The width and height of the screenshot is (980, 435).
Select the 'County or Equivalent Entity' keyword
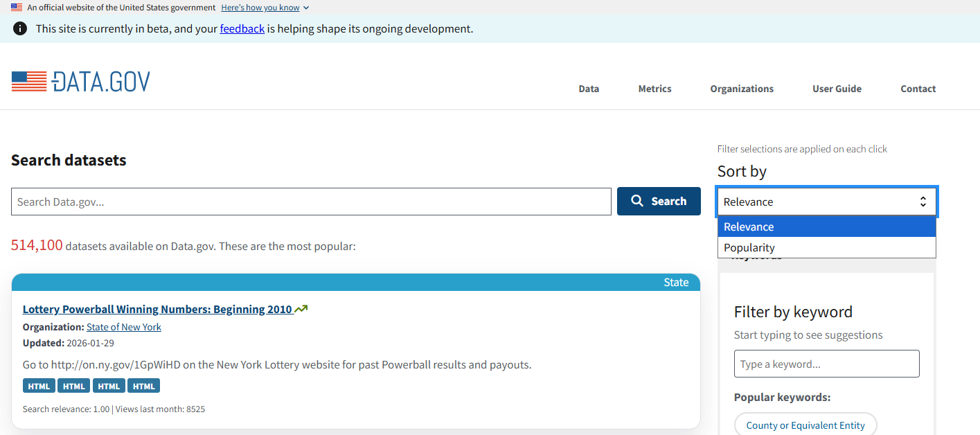point(805,425)
